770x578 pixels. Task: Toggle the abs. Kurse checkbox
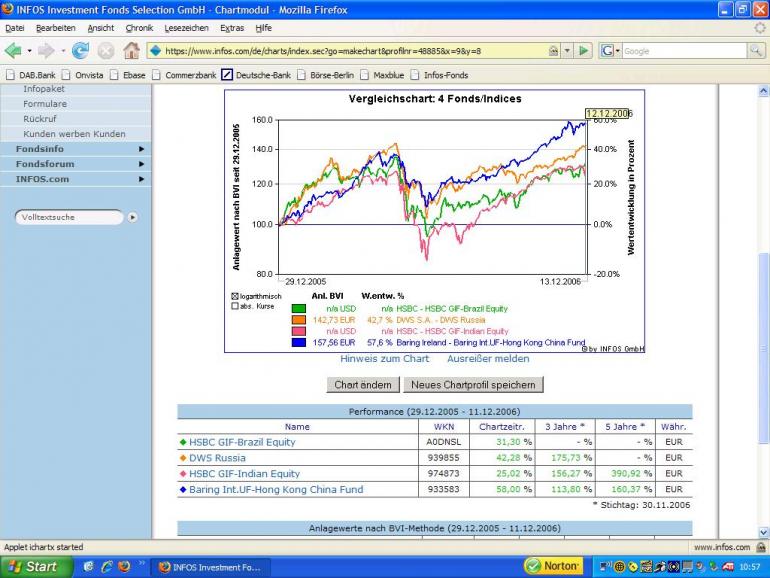(x=235, y=306)
